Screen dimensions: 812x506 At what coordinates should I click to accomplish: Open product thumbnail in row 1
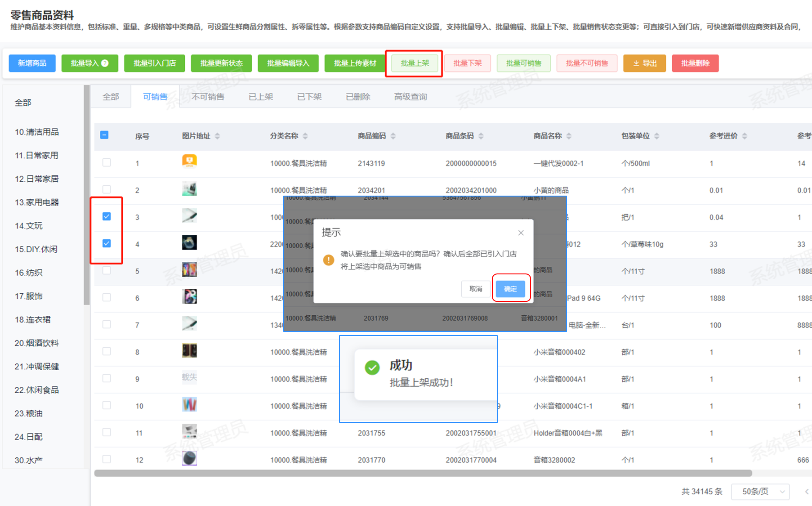[x=189, y=161]
